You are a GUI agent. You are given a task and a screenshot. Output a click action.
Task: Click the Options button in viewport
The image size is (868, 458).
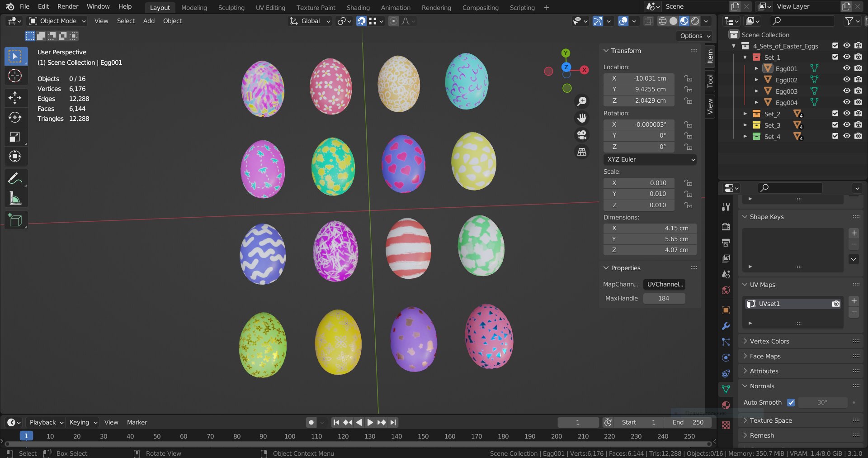pos(695,36)
